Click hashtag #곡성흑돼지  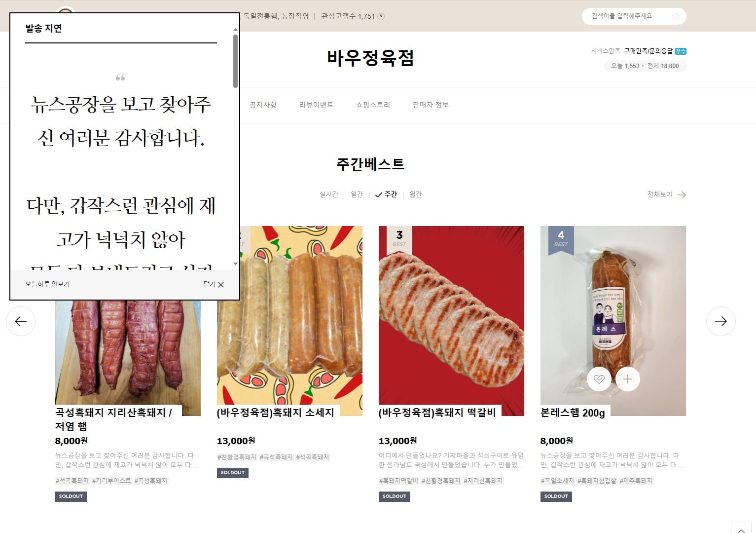point(151,481)
